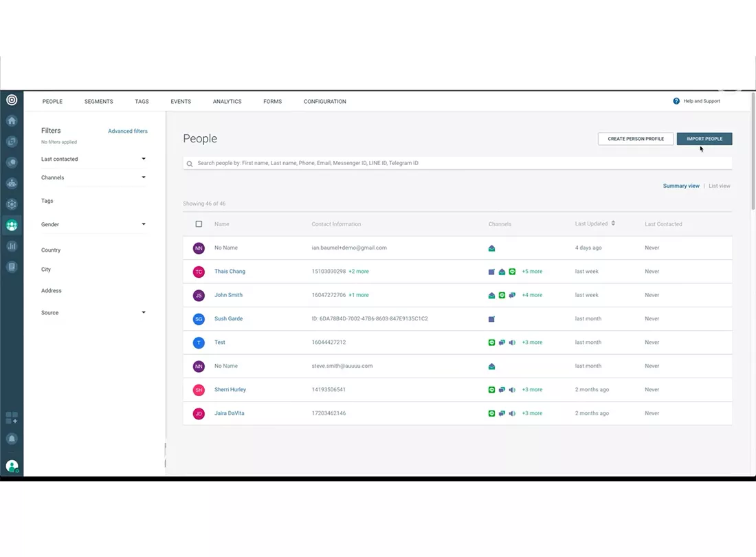The image size is (756, 557).
Task: Expand the Last contacted filter dropdown
Action: 144,159
